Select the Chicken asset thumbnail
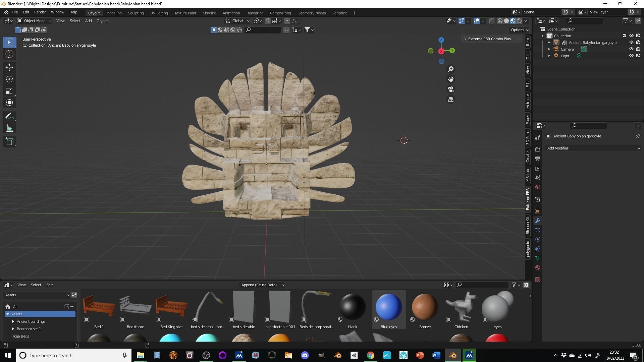Screen dimensions: 644x362 click(x=461, y=310)
